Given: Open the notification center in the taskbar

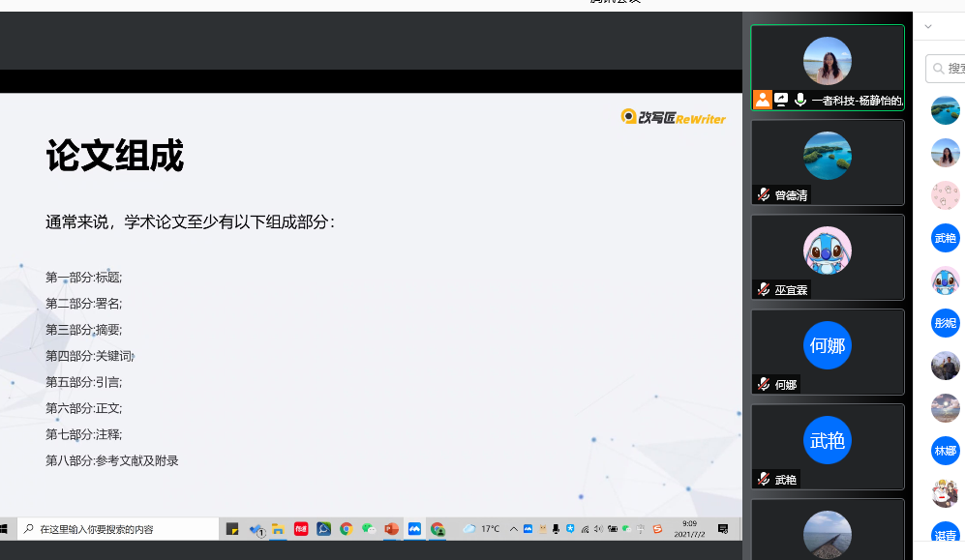Looking at the screenshot, I should [x=723, y=529].
